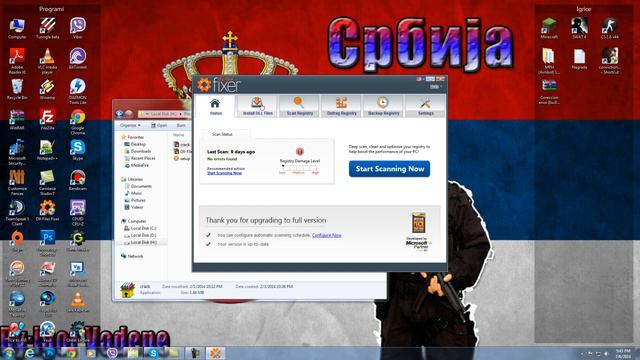Select Favorites in Explorer navigation pane
The width and height of the screenshot is (640, 360).
pyautogui.click(x=133, y=137)
